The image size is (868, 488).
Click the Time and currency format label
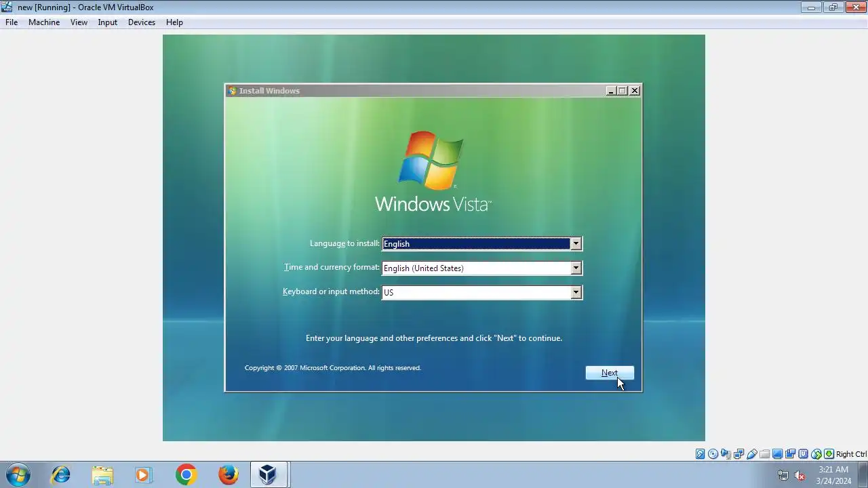(x=332, y=267)
